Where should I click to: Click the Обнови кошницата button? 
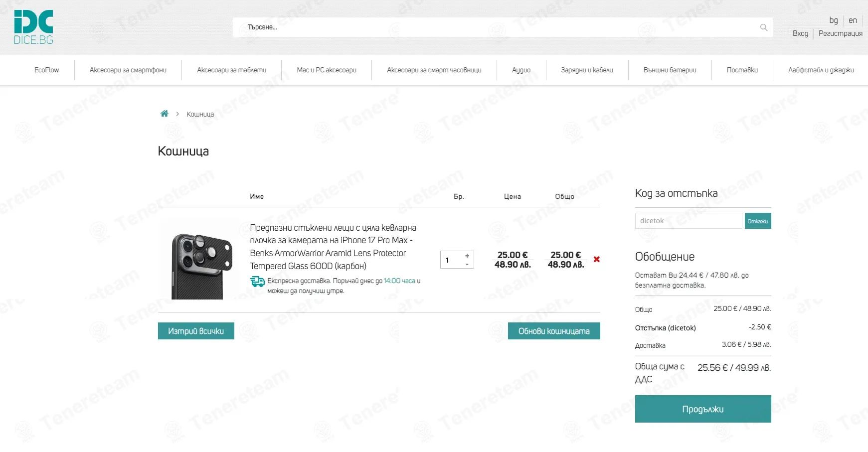tap(554, 331)
